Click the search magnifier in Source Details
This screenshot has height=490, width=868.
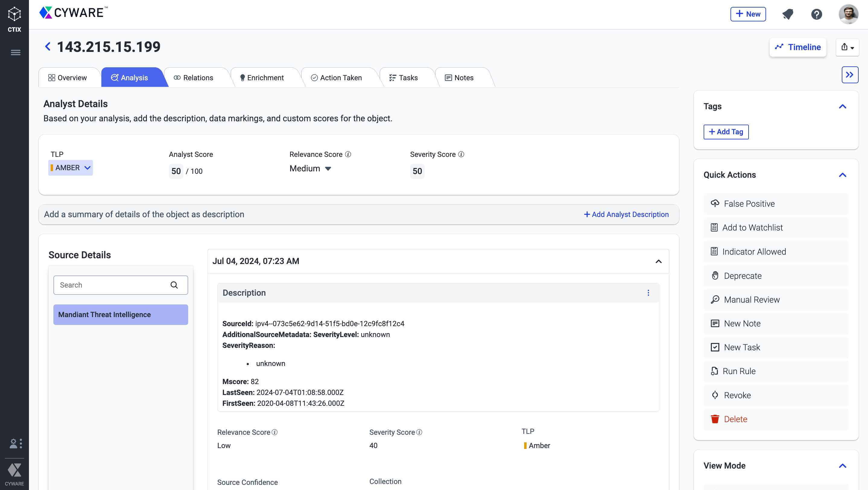tap(174, 285)
